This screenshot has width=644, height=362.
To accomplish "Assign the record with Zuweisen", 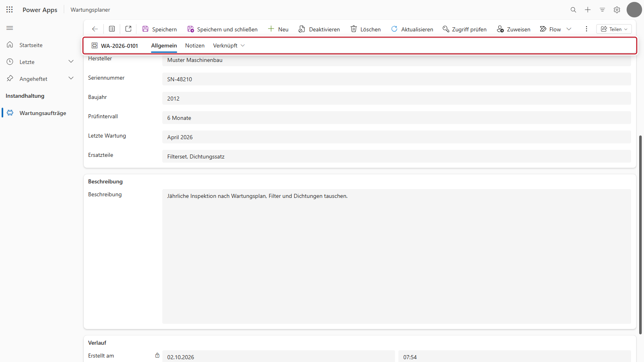I will [514, 29].
